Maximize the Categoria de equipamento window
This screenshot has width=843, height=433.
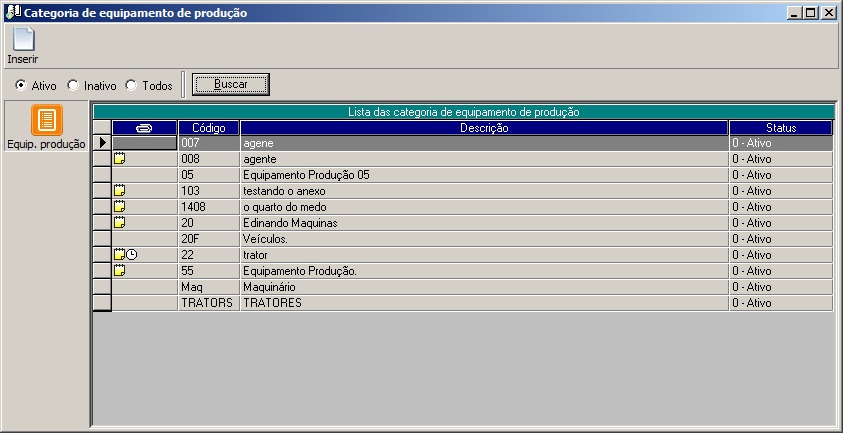811,13
